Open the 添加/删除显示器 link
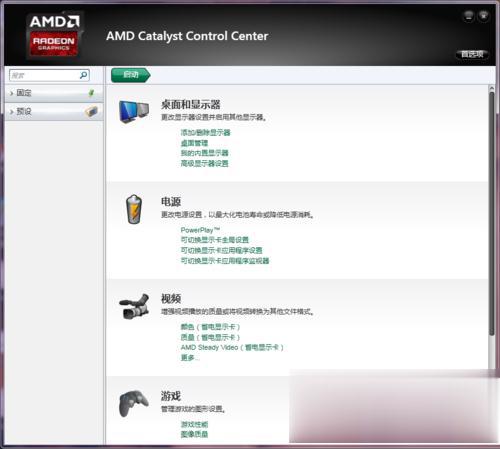 (205, 132)
